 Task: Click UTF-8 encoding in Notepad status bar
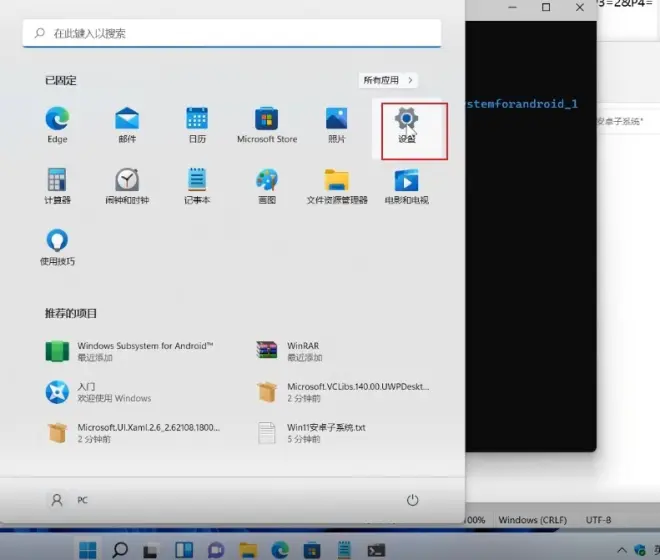598,520
